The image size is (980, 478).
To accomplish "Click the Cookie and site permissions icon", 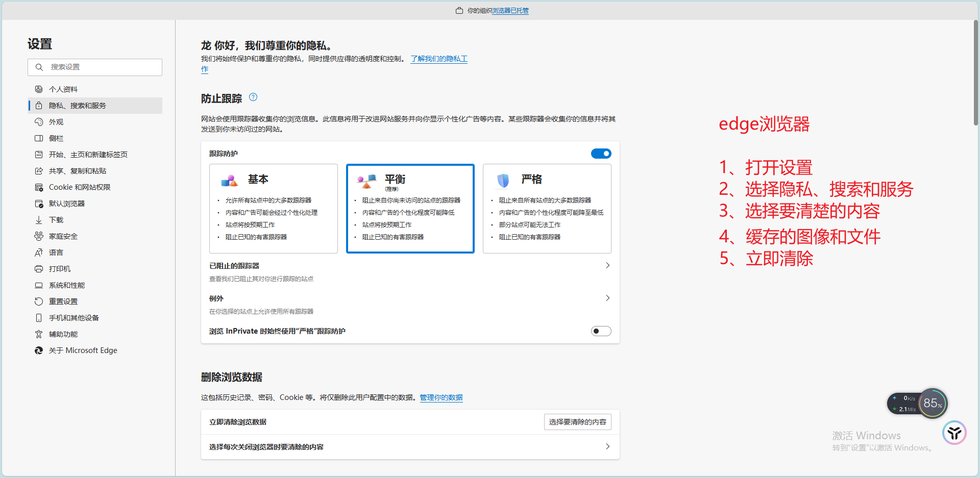I will click(39, 187).
